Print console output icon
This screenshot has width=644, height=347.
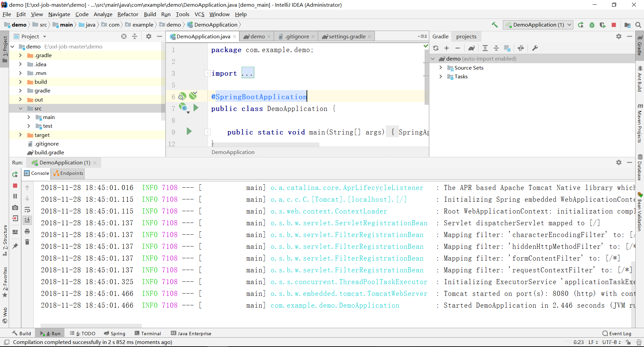coord(27,231)
